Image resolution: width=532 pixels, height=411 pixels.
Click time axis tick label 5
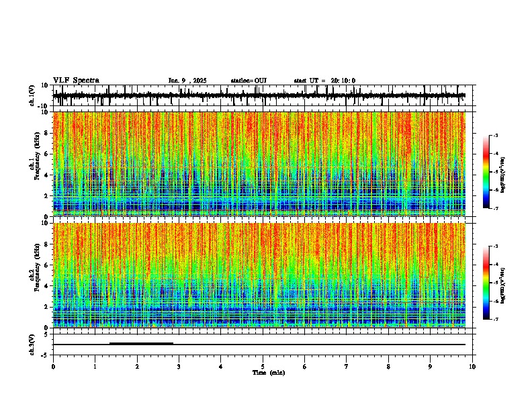coord(263,367)
